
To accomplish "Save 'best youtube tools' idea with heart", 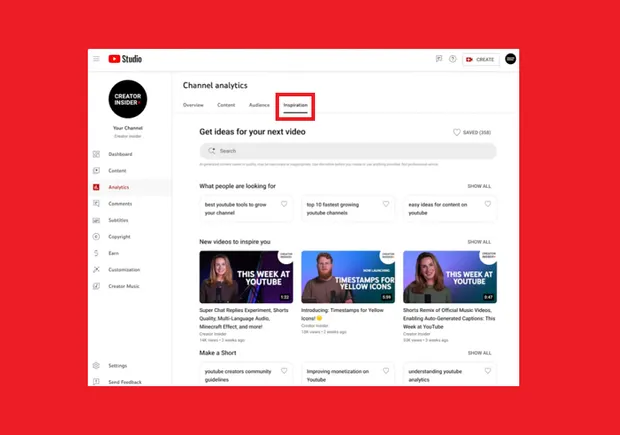I will pyautogui.click(x=284, y=204).
